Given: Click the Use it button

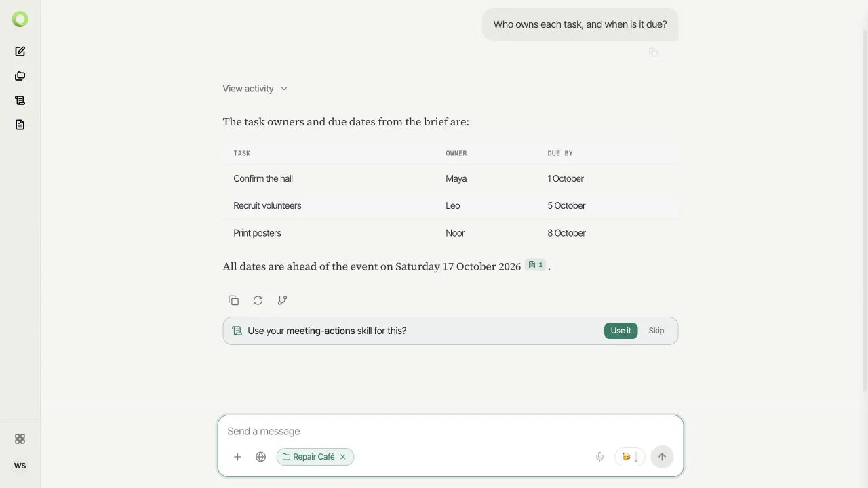Looking at the screenshot, I should pos(620,331).
